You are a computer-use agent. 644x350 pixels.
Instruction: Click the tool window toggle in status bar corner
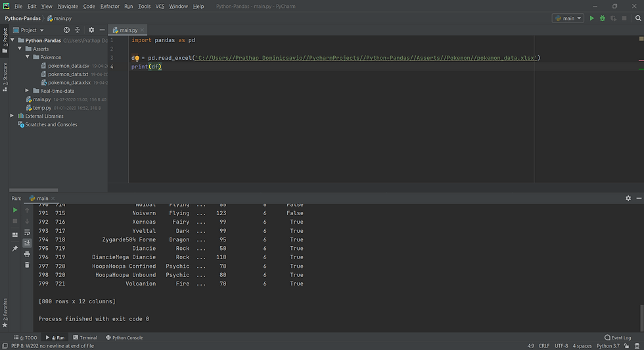tap(5, 346)
